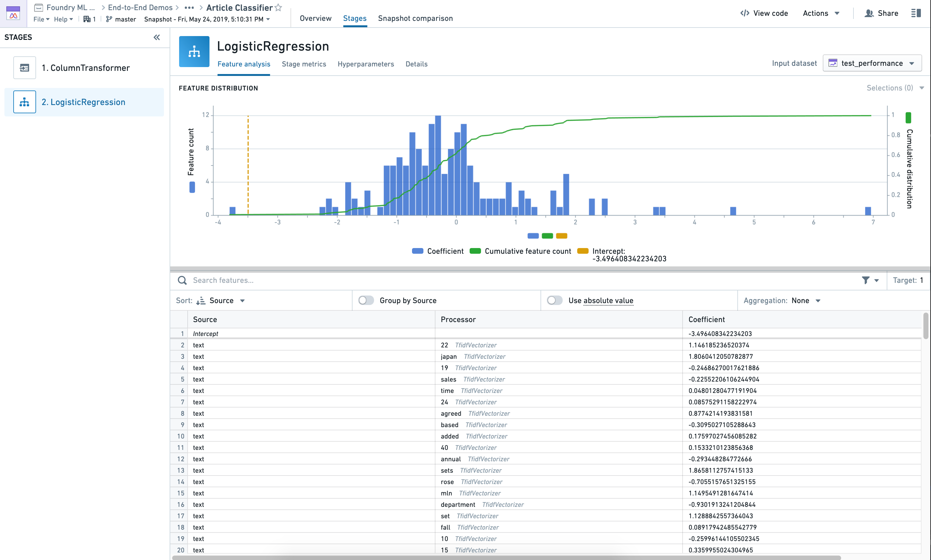Click the table horizontal scrollbar
This screenshot has width=931, height=560.
(506, 557)
